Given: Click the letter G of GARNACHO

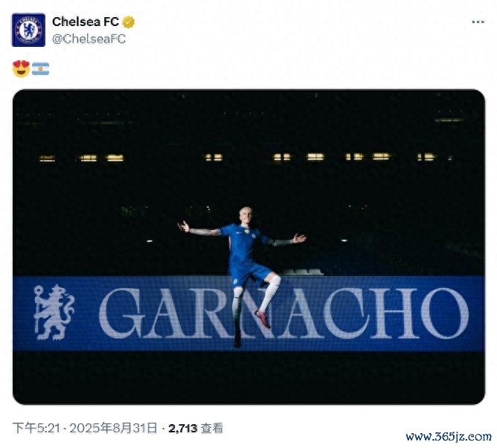Looking at the screenshot, I should [122, 313].
